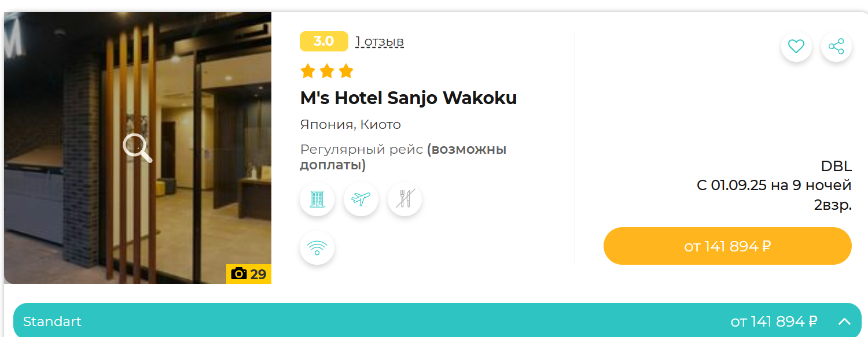Click the price in the Standart bar
The width and height of the screenshot is (868, 337).
tap(774, 321)
